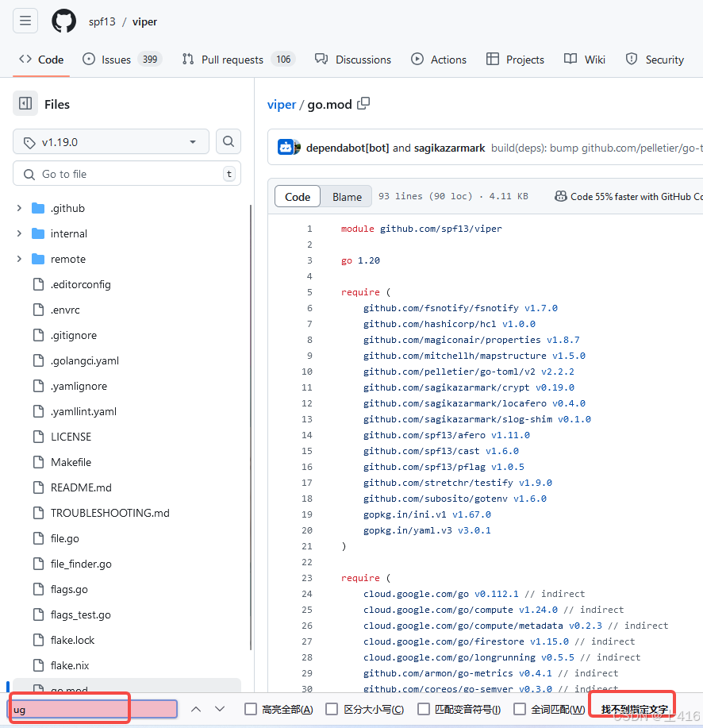703x728 pixels.
Task: Open flags_test.go in file tree
Action: pyautogui.click(x=81, y=614)
